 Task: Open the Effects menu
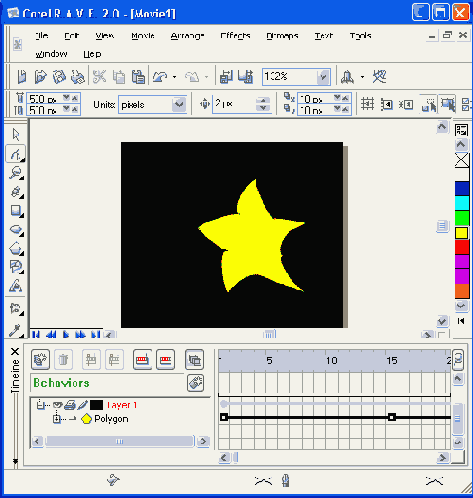[x=235, y=36]
